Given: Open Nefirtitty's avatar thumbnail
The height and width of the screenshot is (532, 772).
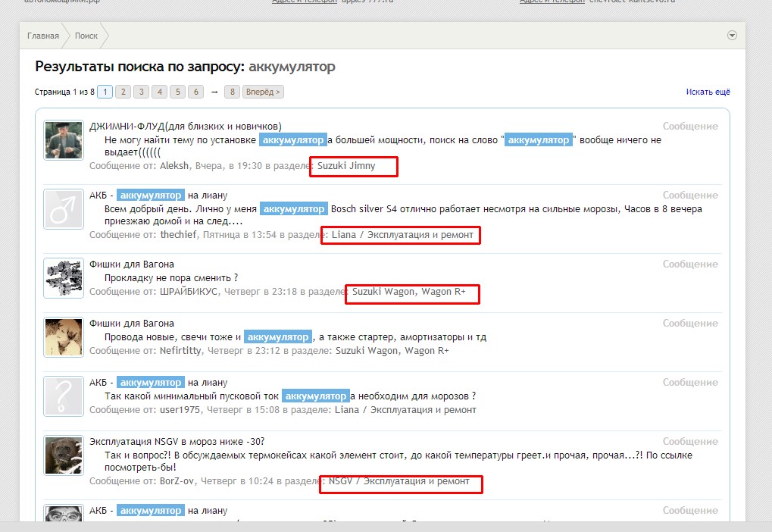Looking at the screenshot, I should click(64, 337).
